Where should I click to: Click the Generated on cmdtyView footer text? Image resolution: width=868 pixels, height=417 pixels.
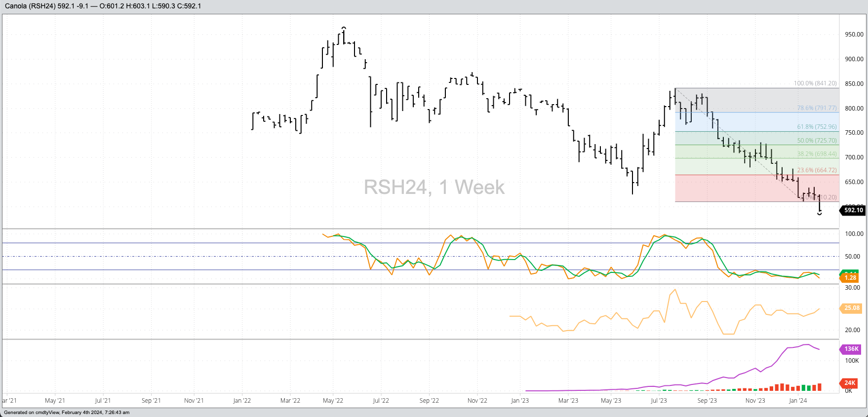point(67,413)
